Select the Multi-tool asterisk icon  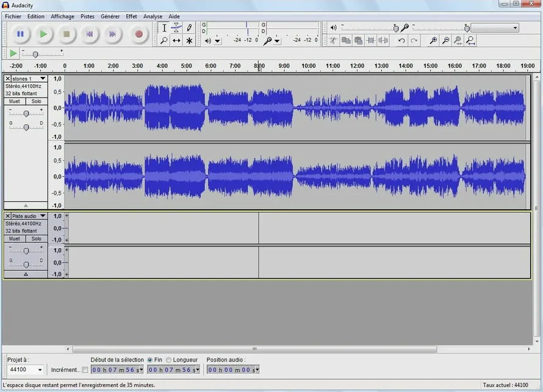click(x=189, y=41)
